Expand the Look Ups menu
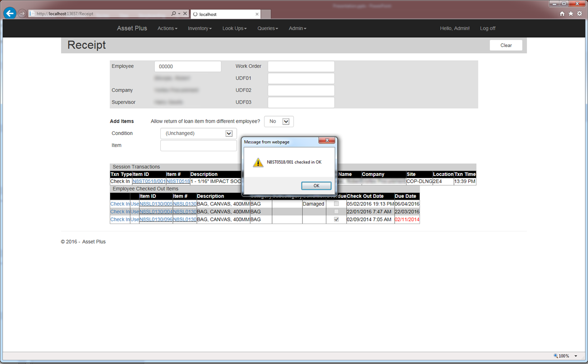This screenshot has height=364, width=588. pyautogui.click(x=234, y=28)
